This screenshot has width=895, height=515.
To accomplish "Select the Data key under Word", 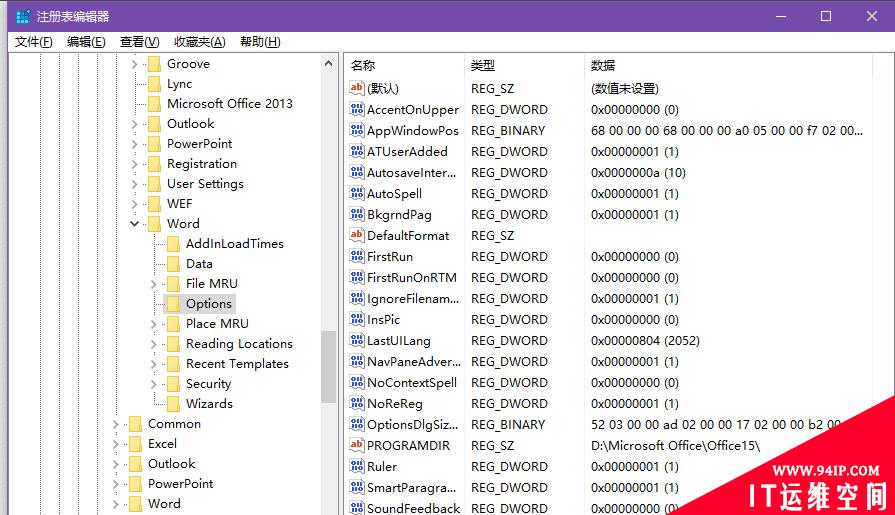I will click(199, 264).
